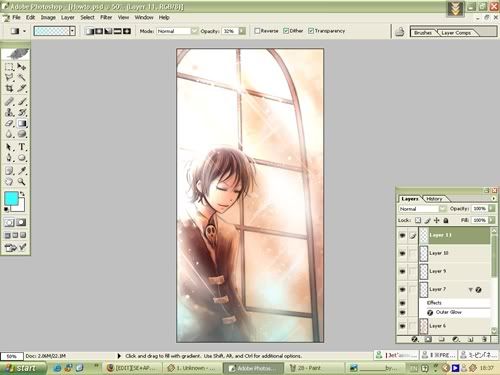500x375 pixels.
Task: Hide Layer 7 with eye icon
Action: (x=402, y=289)
